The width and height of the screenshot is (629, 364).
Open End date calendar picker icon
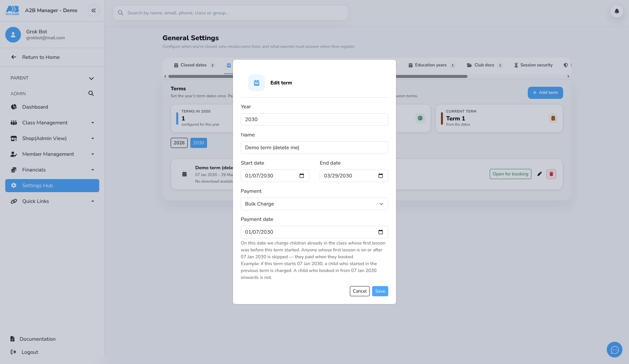[x=381, y=176]
